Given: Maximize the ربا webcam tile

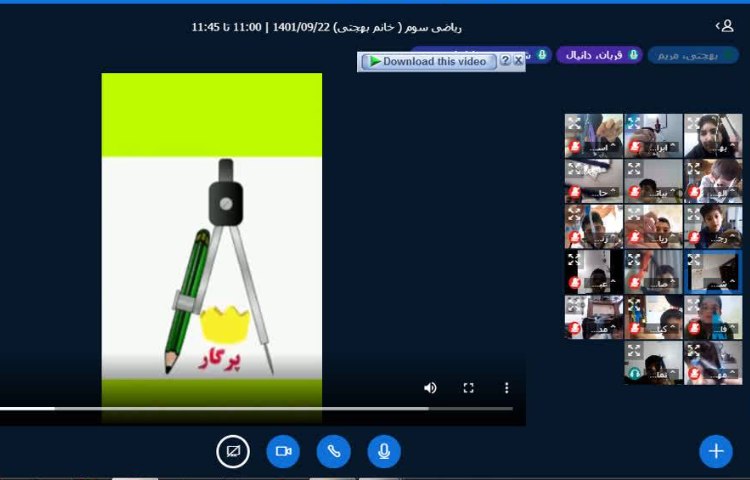Looking at the screenshot, I should coord(634,214).
